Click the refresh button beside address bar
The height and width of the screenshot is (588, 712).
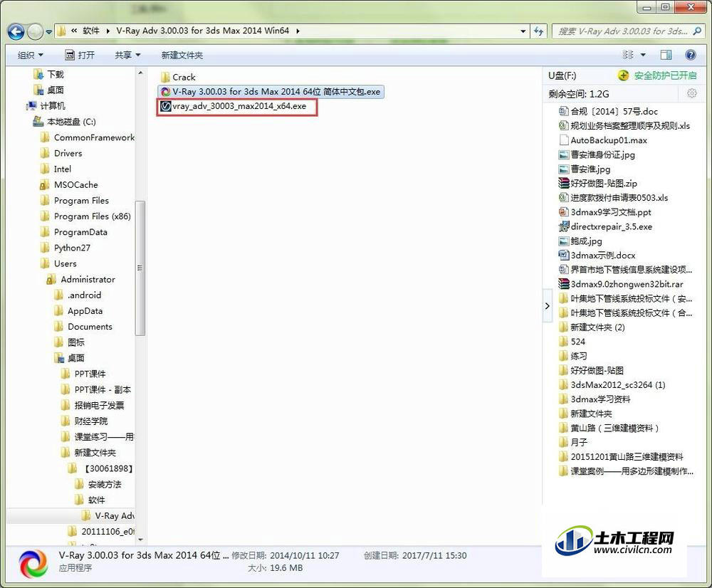coord(538,31)
